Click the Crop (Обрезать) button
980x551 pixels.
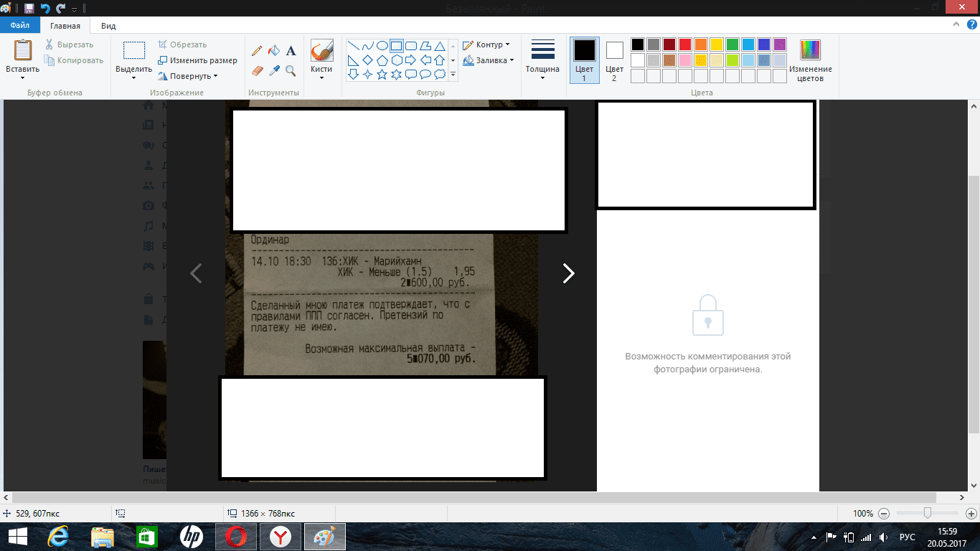tap(183, 44)
